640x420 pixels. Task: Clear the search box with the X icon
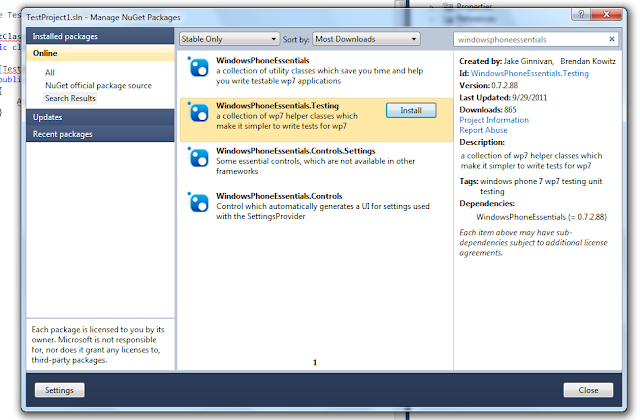pos(611,39)
